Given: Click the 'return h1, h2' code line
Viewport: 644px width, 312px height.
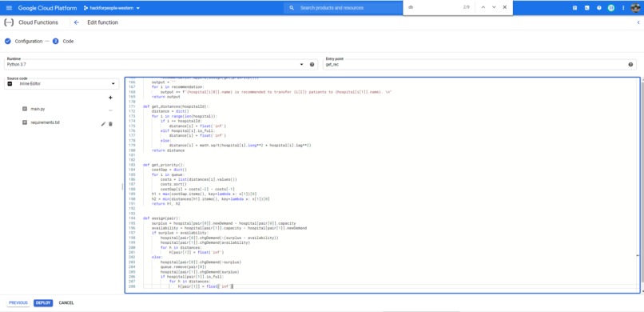Looking at the screenshot, I should click(x=166, y=204).
